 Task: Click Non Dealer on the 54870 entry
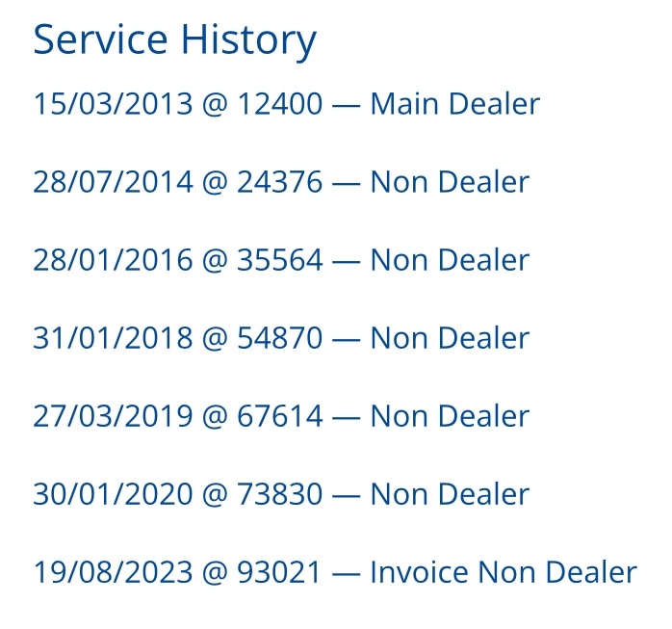pyautogui.click(x=450, y=338)
